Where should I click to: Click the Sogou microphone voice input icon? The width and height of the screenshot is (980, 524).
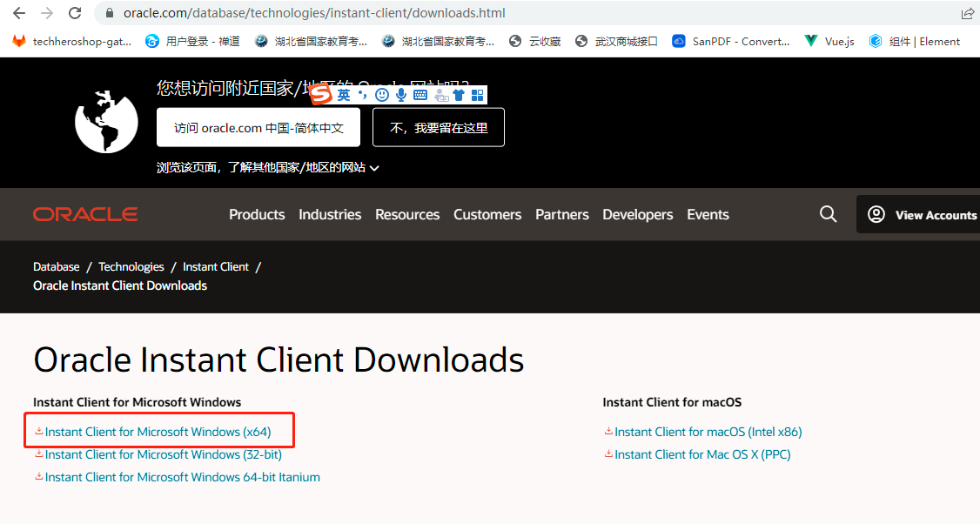401,95
